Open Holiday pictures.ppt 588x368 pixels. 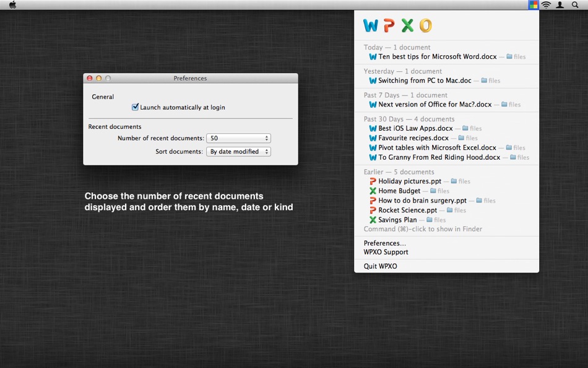click(x=410, y=182)
